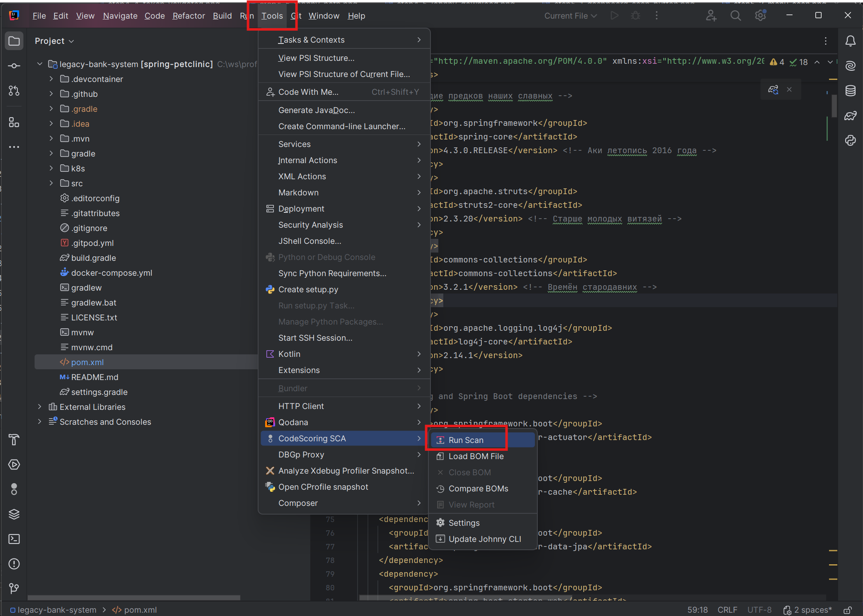Open toolbar more actions kebab

tap(657, 16)
